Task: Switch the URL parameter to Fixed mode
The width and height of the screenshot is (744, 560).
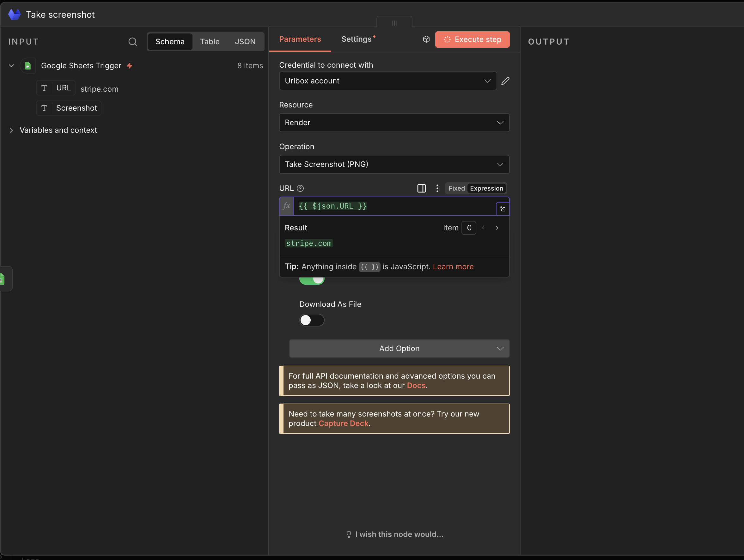Action: pos(456,188)
